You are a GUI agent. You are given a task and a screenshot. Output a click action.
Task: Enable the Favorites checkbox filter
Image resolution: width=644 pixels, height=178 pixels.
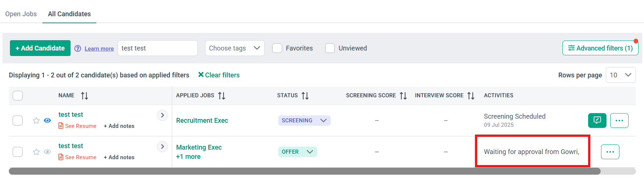click(277, 48)
